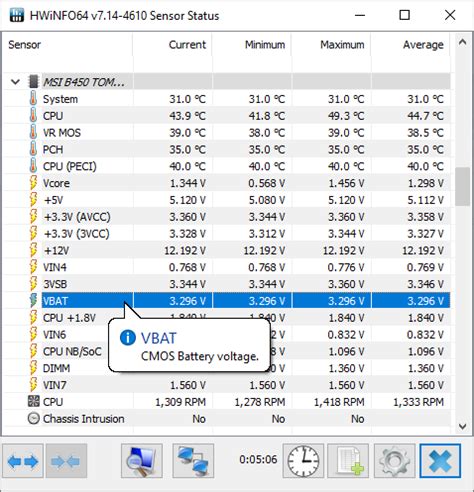Open the sensor summary monitor icon
The image size is (474, 492).
click(x=142, y=461)
